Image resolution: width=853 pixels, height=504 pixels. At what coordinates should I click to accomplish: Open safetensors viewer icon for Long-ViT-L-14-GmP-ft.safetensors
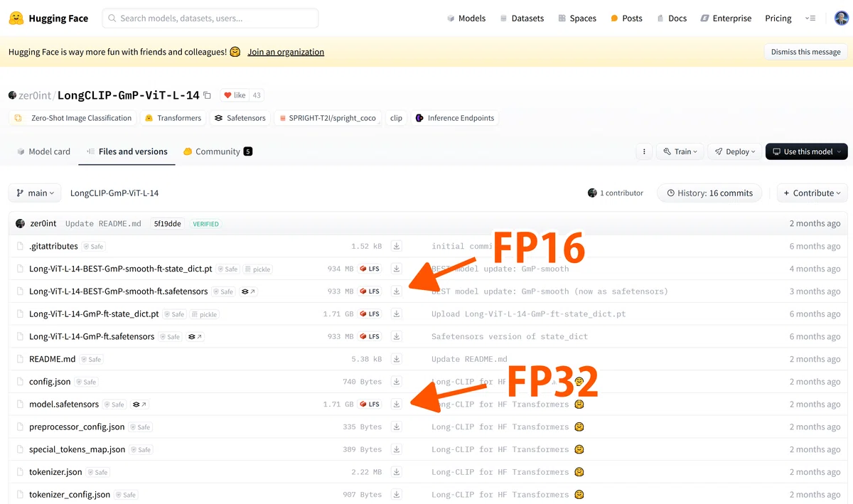point(195,337)
